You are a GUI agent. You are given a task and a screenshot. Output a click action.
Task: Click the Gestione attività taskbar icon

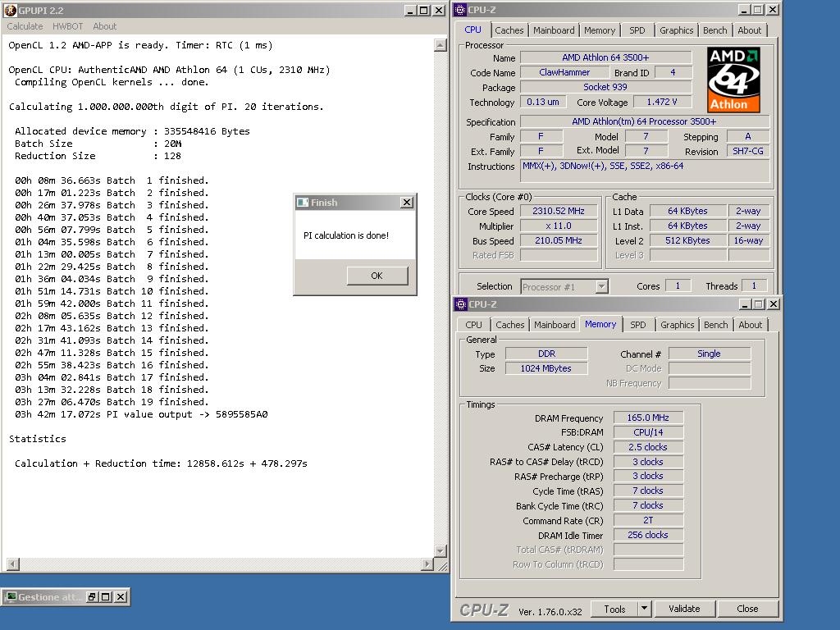pyautogui.click(x=11, y=597)
